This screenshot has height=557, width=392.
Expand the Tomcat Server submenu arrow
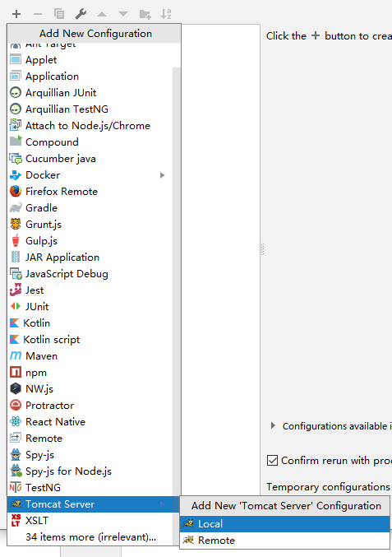(162, 504)
